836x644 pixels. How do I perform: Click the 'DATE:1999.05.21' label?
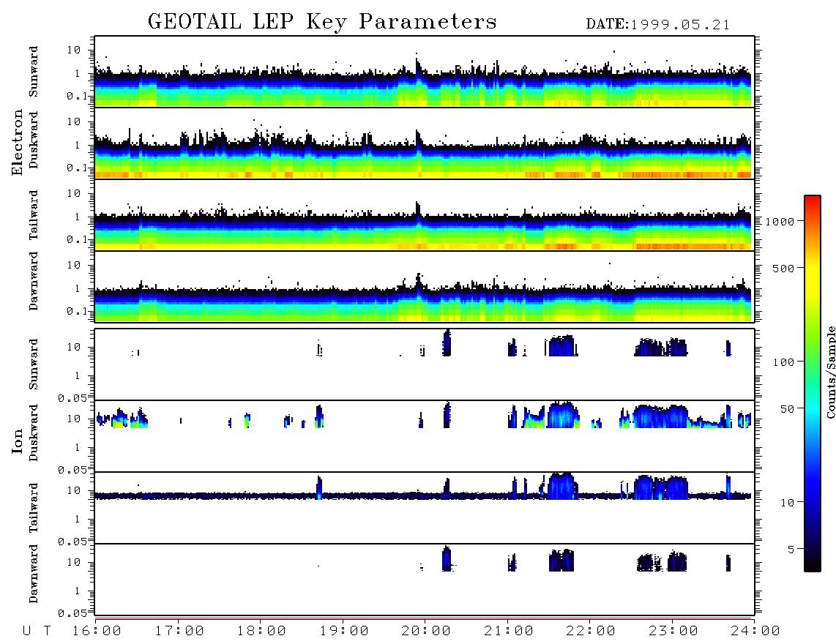pyautogui.click(x=657, y=25)
